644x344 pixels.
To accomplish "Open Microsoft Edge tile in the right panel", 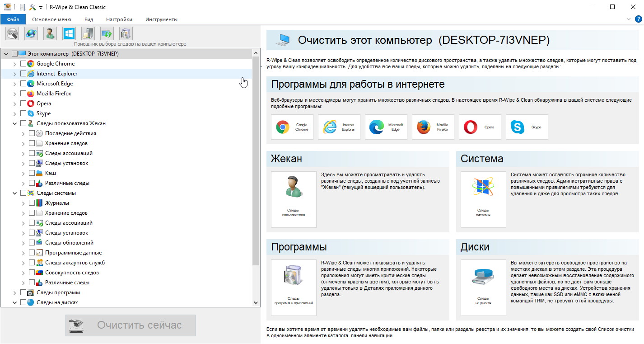I will pos(386,127).
